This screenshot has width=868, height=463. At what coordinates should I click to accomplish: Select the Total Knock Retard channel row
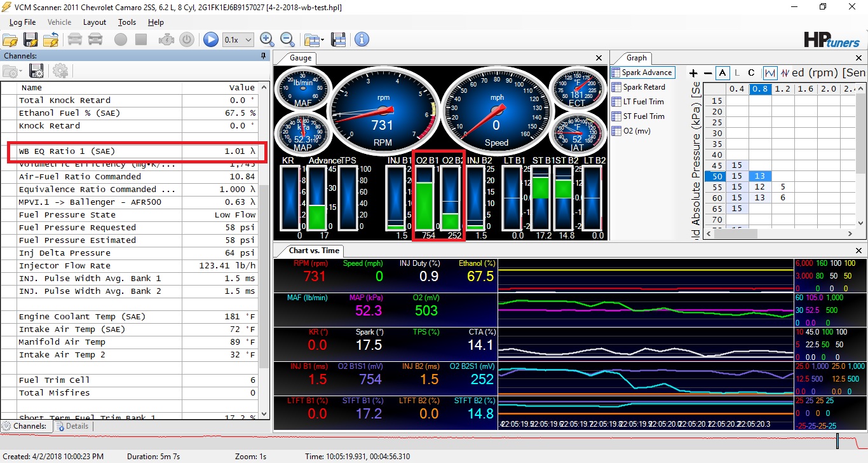coord(136,100)
